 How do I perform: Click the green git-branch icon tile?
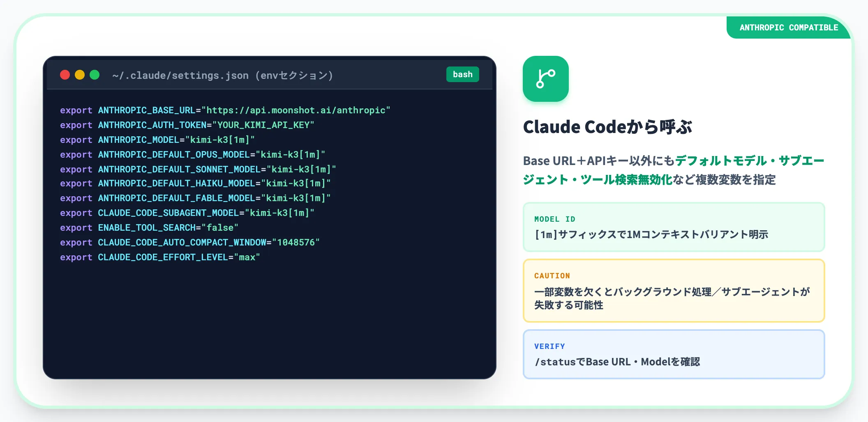(x=545, y=79)
